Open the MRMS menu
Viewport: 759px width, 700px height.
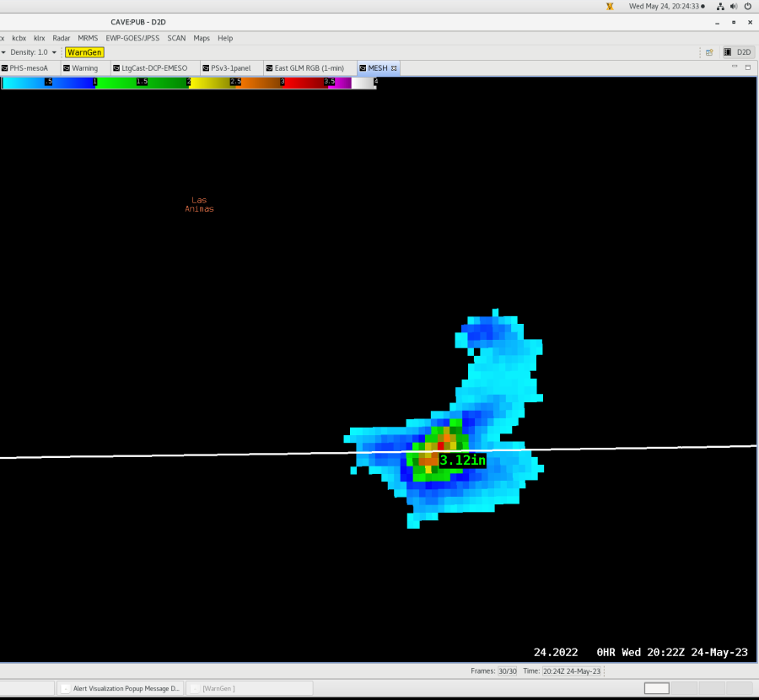[88, 38]
